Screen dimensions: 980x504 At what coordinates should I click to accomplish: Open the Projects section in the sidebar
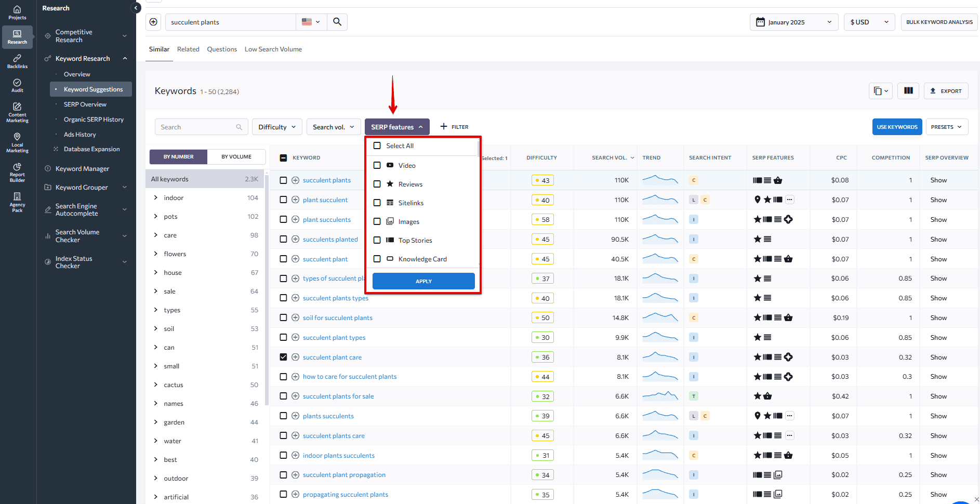pos(17,11)
